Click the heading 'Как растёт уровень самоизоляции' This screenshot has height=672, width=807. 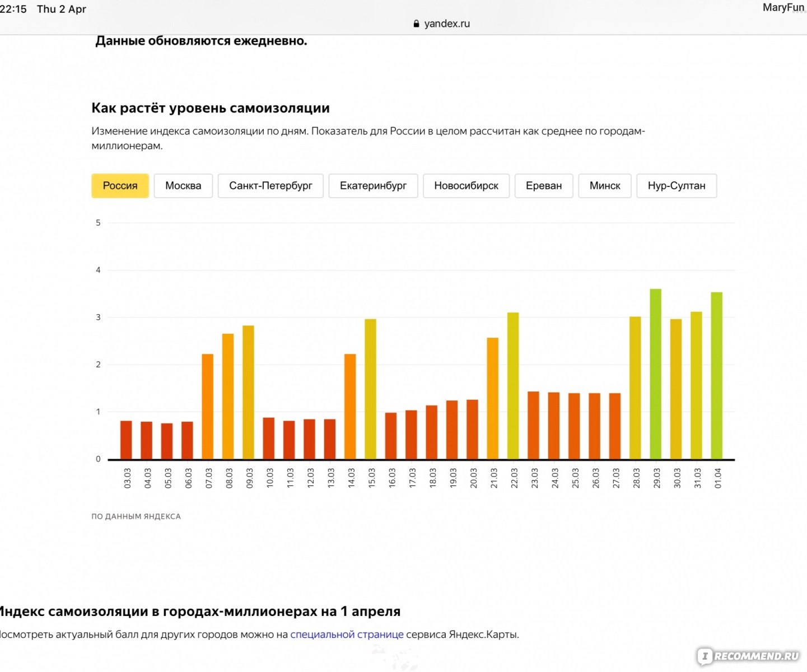pos(211,108)
